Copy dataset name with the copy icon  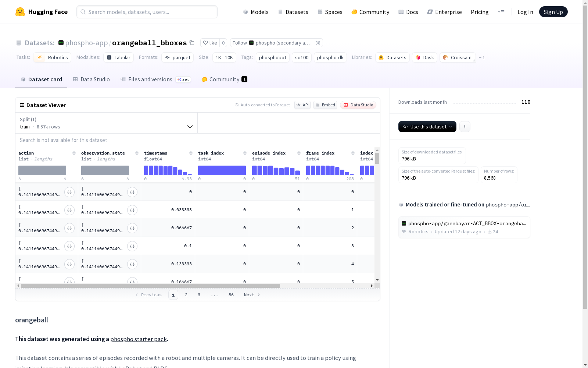coord(192,43)
